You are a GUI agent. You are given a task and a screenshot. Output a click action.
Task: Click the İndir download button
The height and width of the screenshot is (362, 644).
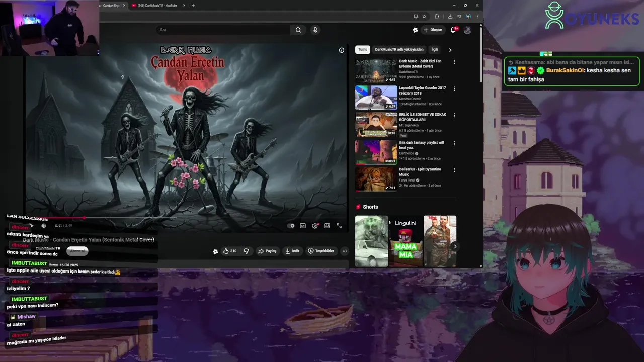click(x=292, y=251)
